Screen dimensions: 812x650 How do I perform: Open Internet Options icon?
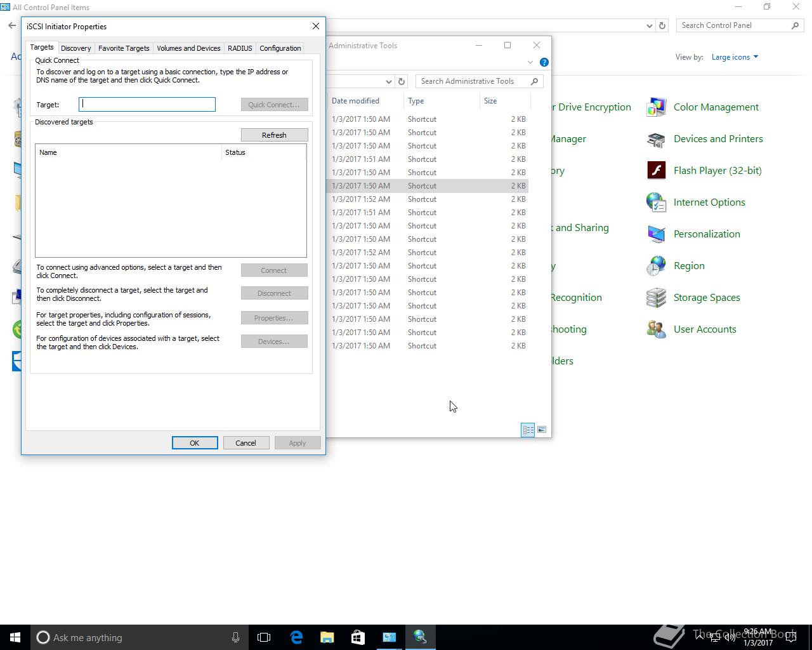click(656, 202)
